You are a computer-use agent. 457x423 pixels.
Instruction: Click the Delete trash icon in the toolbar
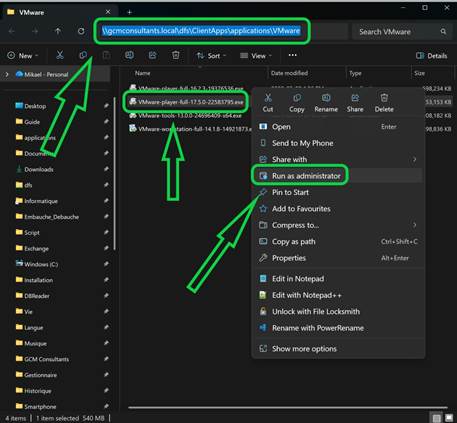pos(176,55)
